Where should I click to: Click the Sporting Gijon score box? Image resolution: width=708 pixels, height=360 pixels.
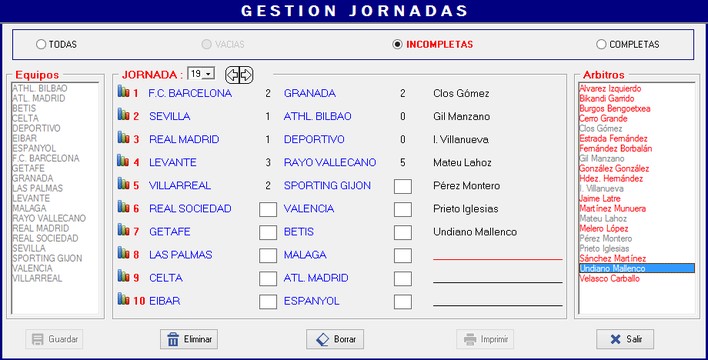pyautogui.click(x=403, y=186)
